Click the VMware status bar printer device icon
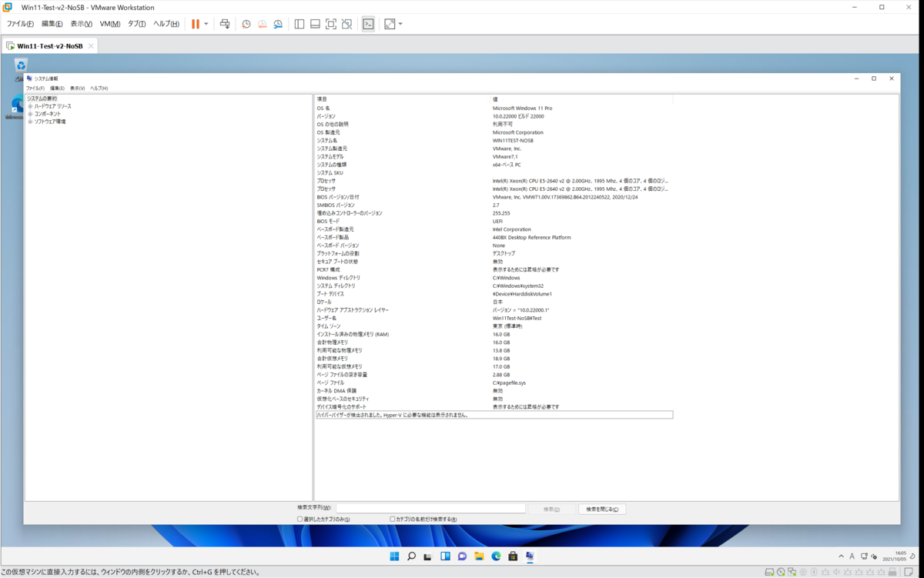The width and height of the screenshot is (924, 578). click(892, 572)
